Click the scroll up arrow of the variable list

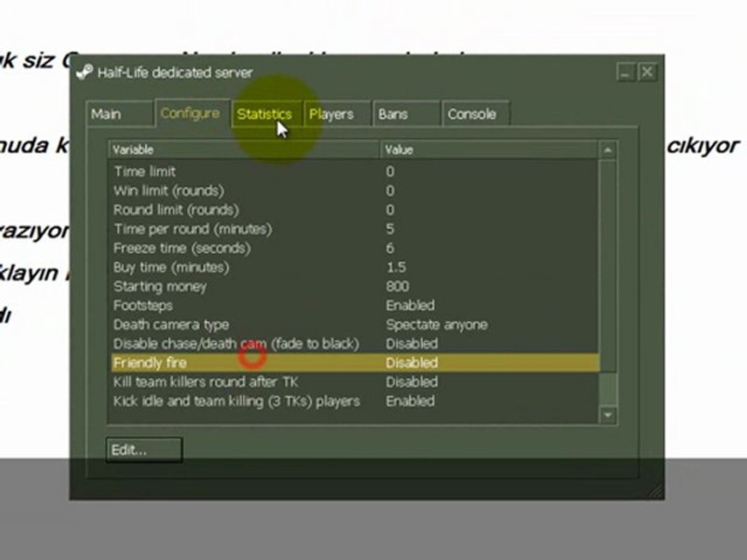click(x=607, y=150)
